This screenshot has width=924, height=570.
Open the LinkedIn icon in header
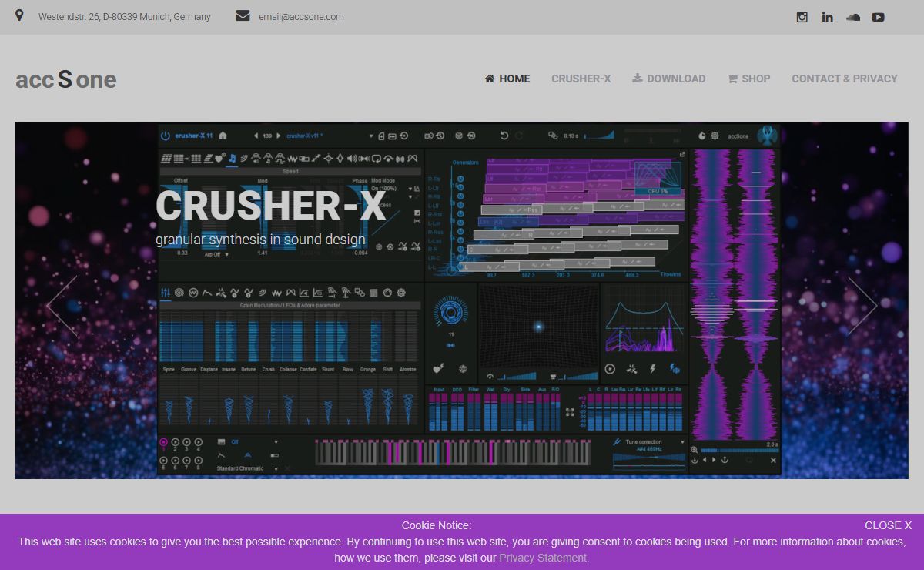(x=827, y=17)
